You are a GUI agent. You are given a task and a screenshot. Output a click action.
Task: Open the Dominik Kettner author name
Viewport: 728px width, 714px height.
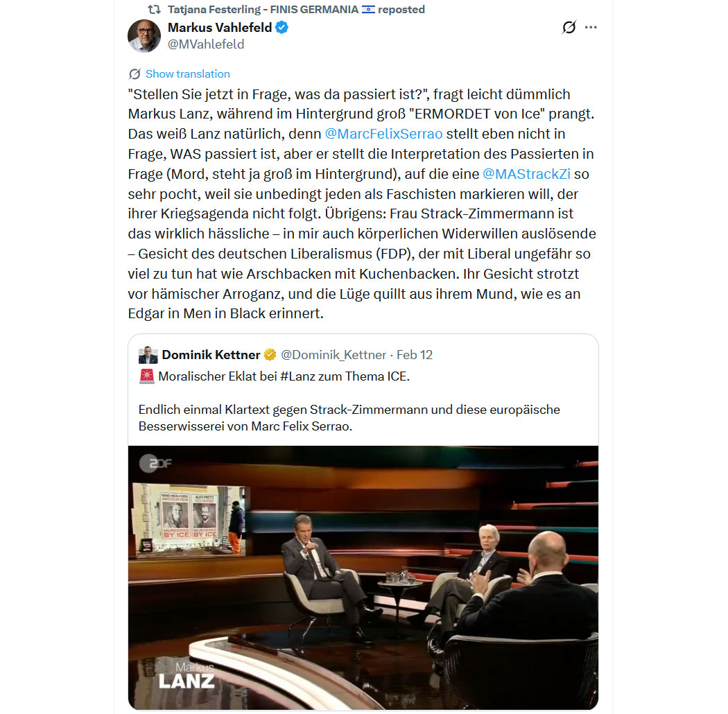pyautogui.click(x=211, y=355)
